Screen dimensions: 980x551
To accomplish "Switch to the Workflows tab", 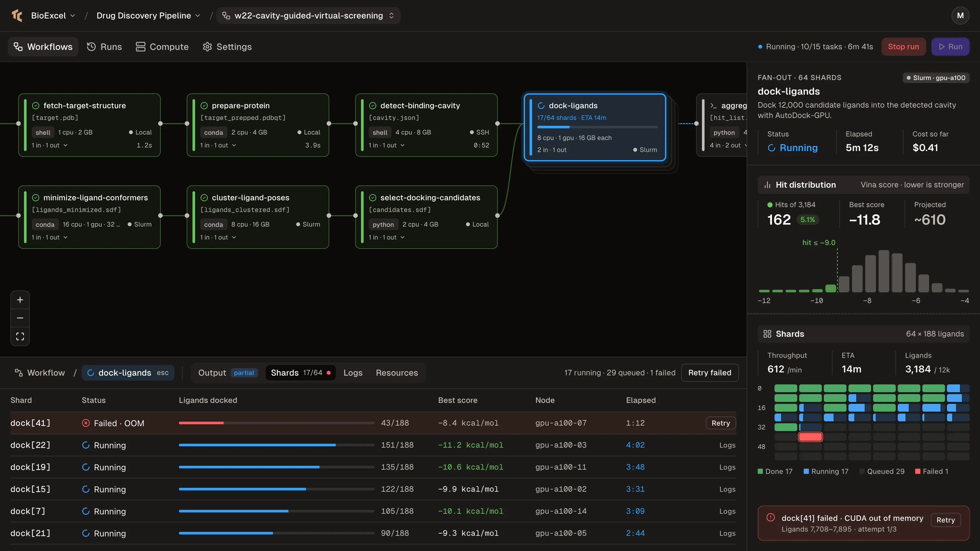I will click(43, 46).
